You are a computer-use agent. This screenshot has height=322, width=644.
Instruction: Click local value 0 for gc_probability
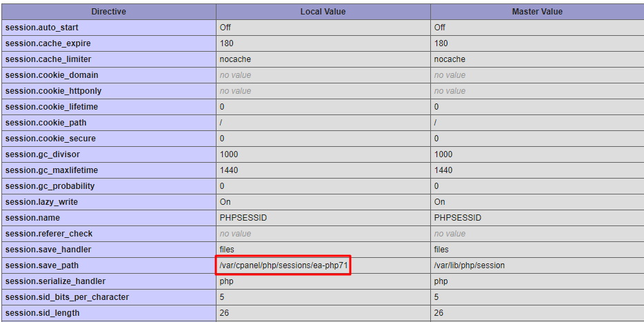coord(222,186)
